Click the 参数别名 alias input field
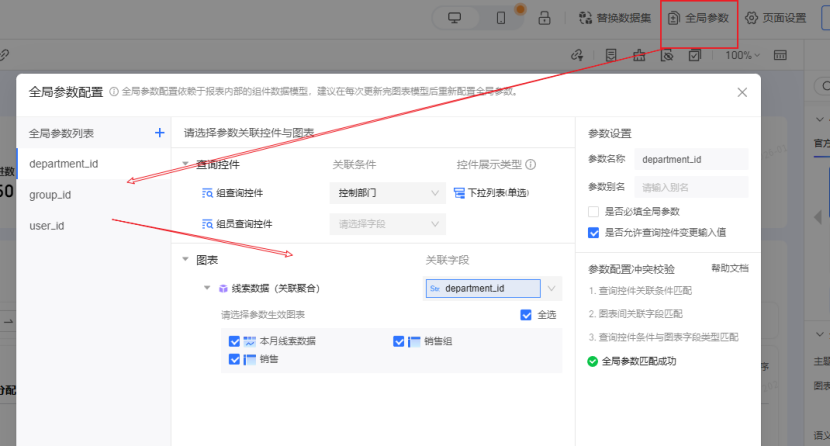Screen dimensions: 830x446 691,187
